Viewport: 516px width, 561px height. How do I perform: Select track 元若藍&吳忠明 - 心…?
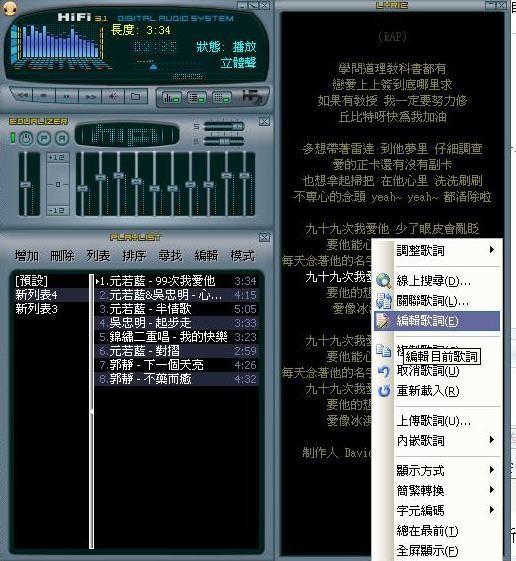click(177, 295)
